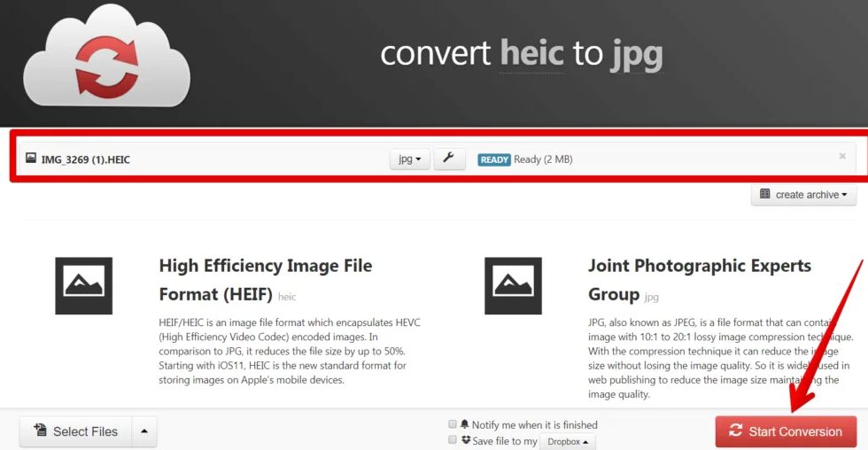Enable Notify me when it is finished
This screenshot has width=868, height=450.
click(x=453, y=424)
